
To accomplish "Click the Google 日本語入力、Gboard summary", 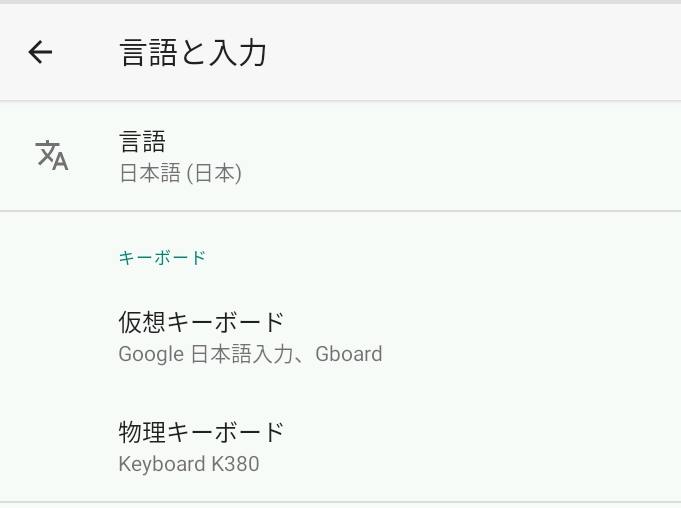I will 250,354.
